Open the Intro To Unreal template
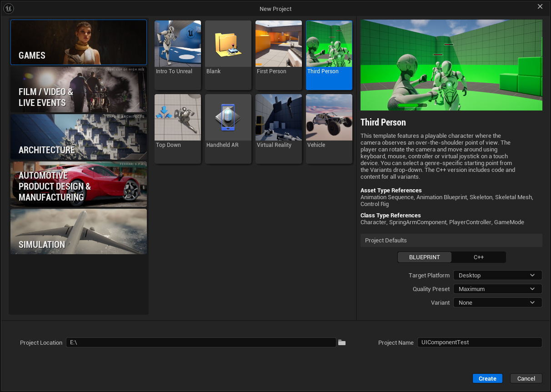Image resolution: width=551 pixels, height=392 pixels. 178,55
